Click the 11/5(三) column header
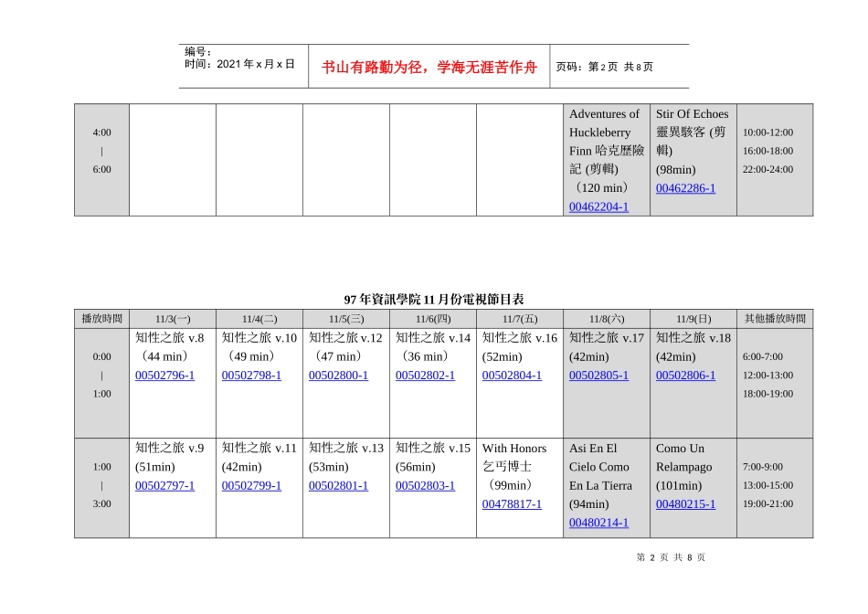Viewport: 868px width, 614px height. pyautogui.click(x=346, y=319)
